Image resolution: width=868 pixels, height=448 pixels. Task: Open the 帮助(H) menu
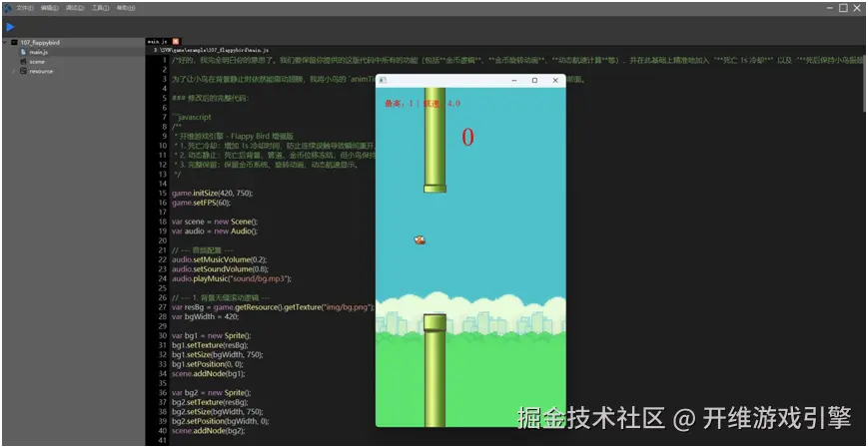pyautogui.click(x=126, y=8)
